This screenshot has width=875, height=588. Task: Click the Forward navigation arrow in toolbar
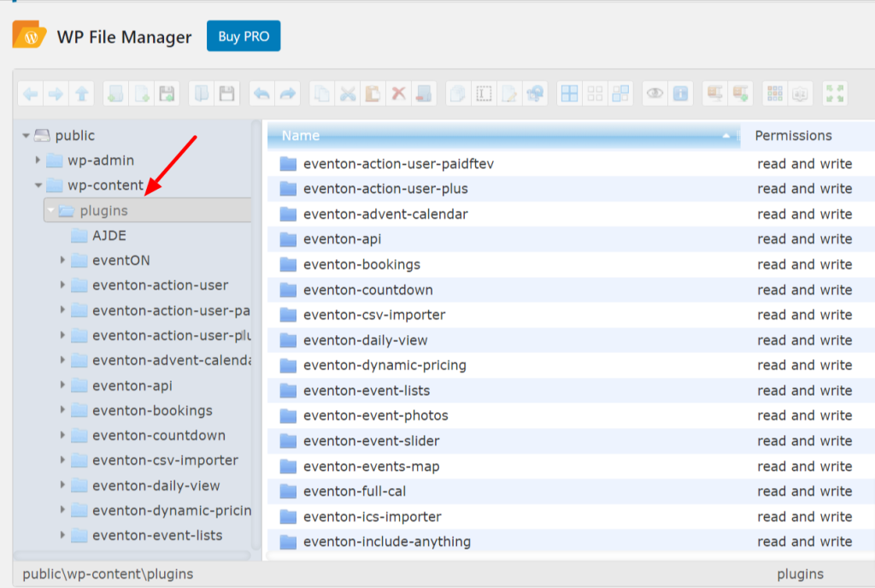click(56, 94)
